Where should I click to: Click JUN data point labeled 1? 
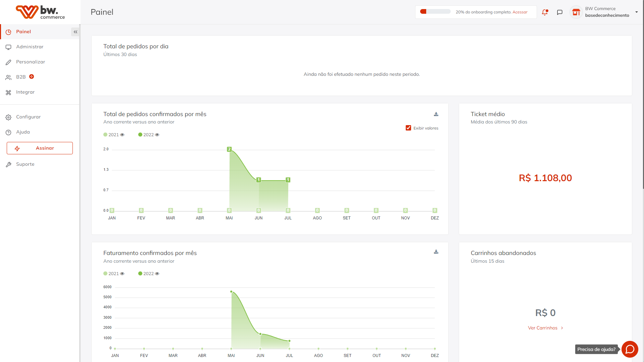(x=259, y=180)
